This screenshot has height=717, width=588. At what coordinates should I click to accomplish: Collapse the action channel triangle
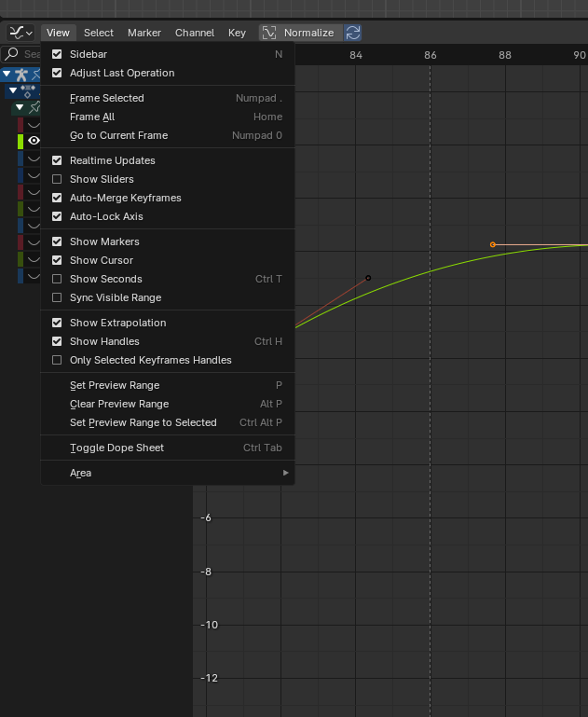click(13, 90)
